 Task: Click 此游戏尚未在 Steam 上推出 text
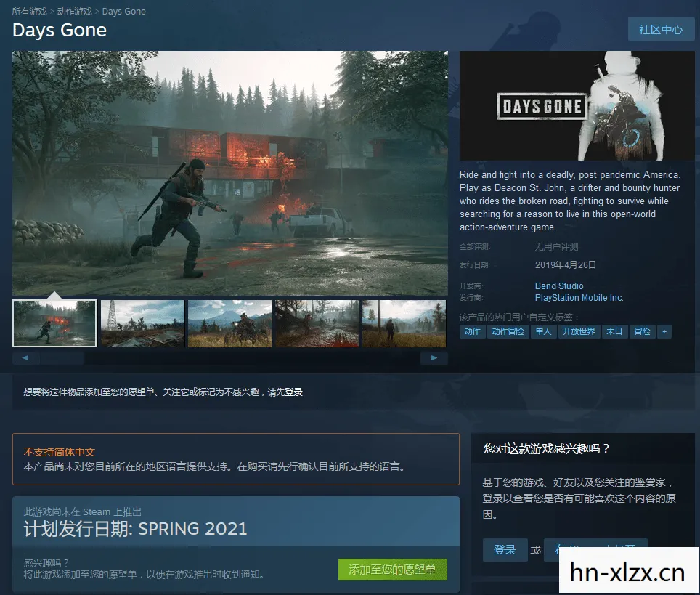[x=83, y=512]
